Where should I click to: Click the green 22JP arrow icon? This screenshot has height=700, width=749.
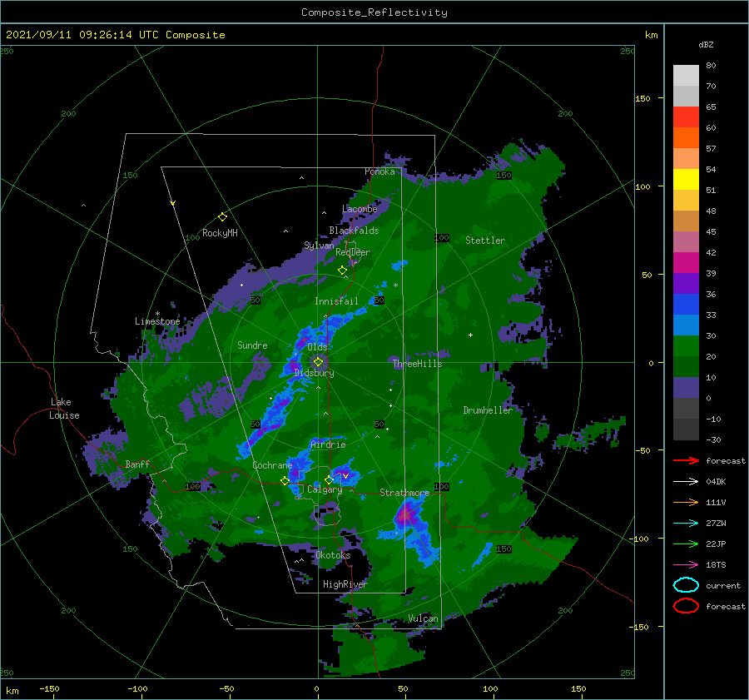click(x=686, y=544)
